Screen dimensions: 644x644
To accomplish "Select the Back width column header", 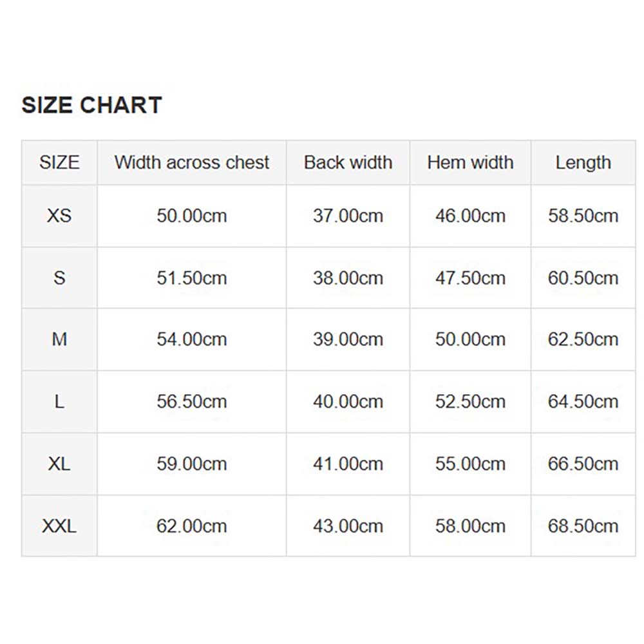I will coord(348,162).
